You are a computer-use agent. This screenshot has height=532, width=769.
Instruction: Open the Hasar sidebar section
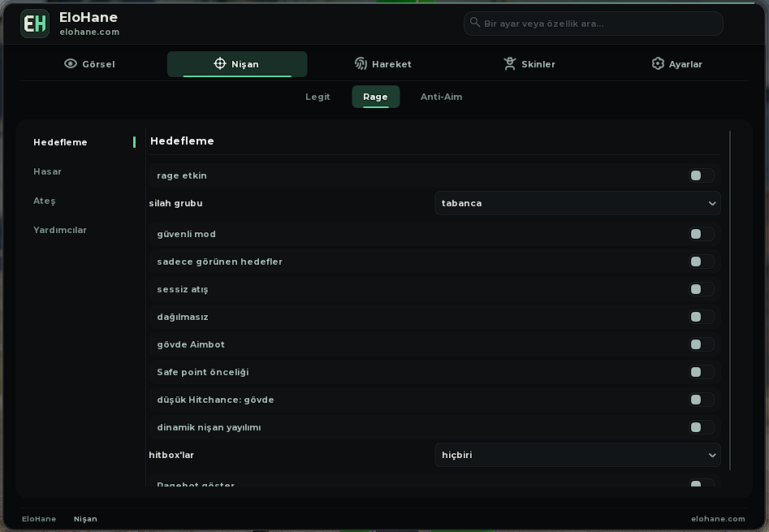pyautogui.click(x=48, y=171)
